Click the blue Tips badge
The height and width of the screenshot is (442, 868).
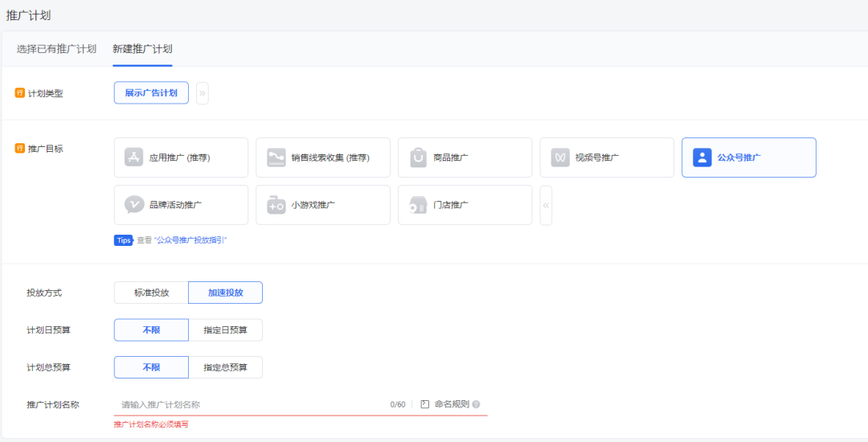[x=124, y=240]
